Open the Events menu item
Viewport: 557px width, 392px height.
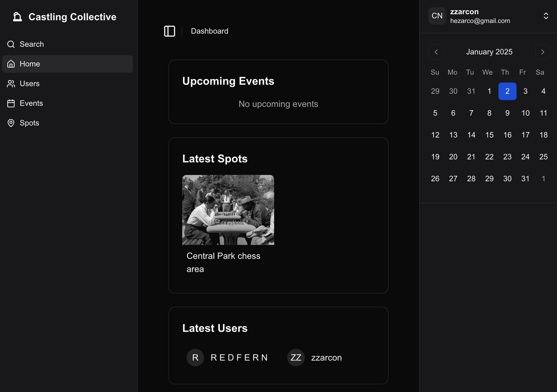coord(31,103)
